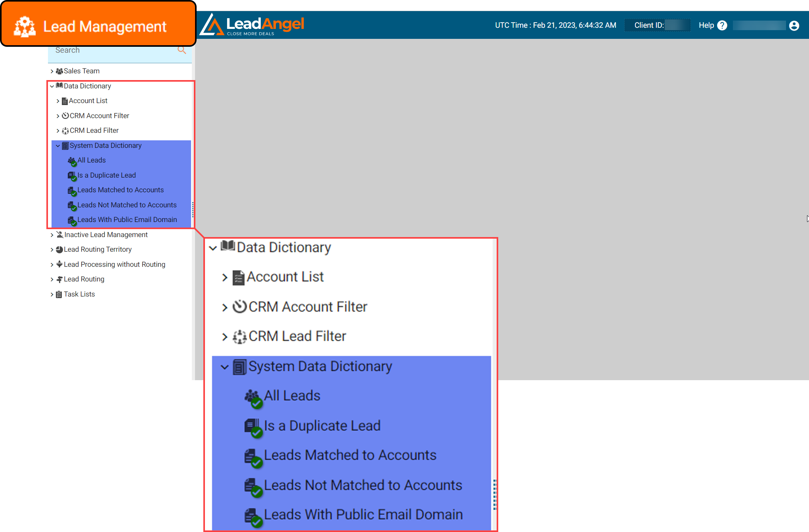Expand the Lead Routing node
Viewport: 809px width, 532px height.
point(52,279)
